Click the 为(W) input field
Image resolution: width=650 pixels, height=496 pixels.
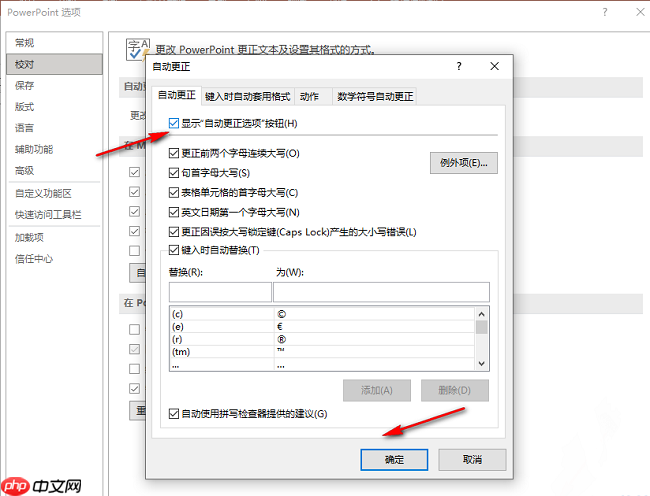point(381,292)
